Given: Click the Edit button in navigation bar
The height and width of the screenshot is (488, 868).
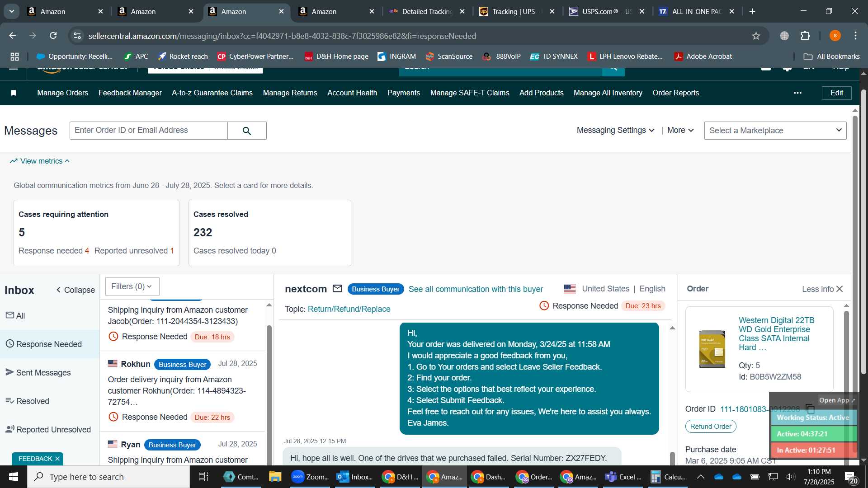Looking at the screenshot, I should pos(836,93).
